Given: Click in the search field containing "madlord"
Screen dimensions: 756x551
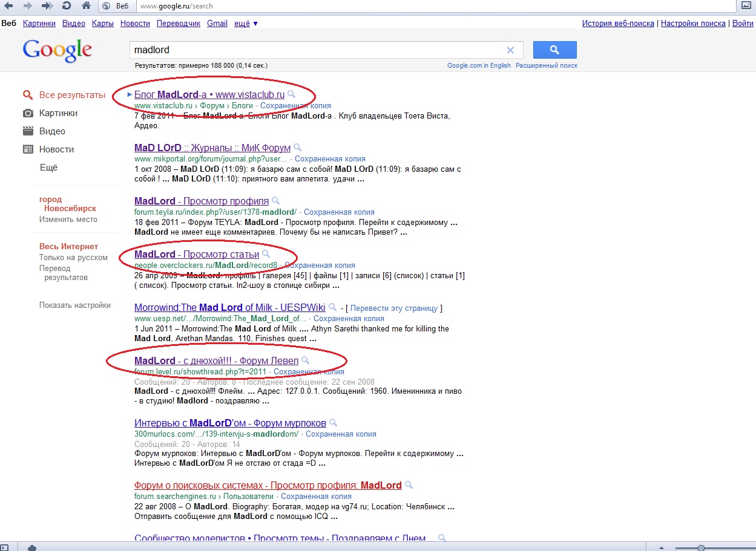Looking at the screenshot, I should [315, 50].
